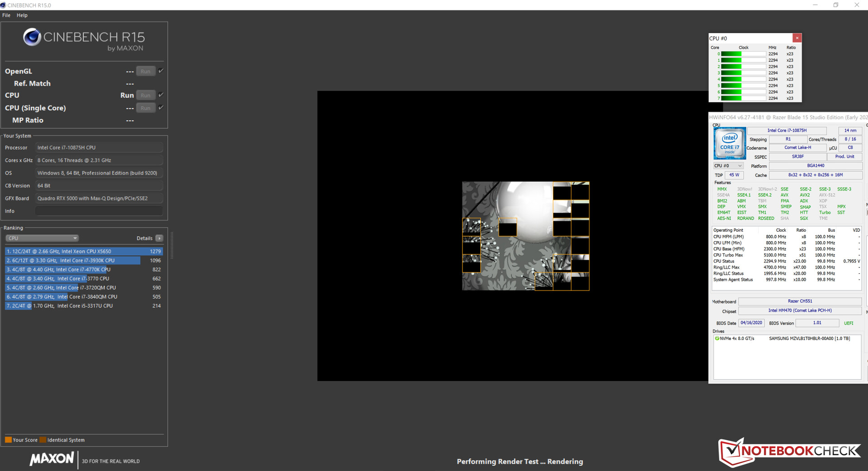Select ranking row Intel Core i5-3317U CPU
Viewport: 868px width, 471px height.
click(x=84, y=306)
